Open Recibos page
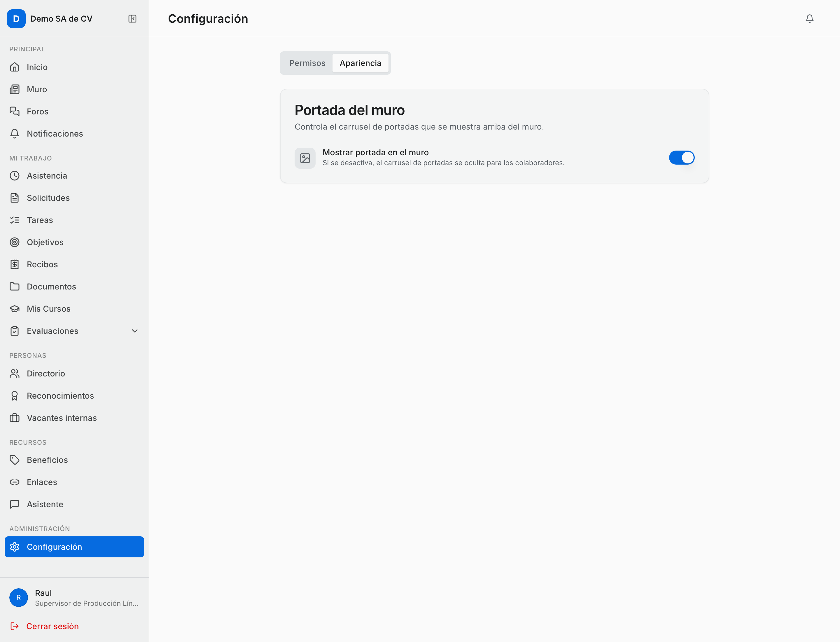The height and width of the screenshot is (642, 840). (x=74, y=264)
